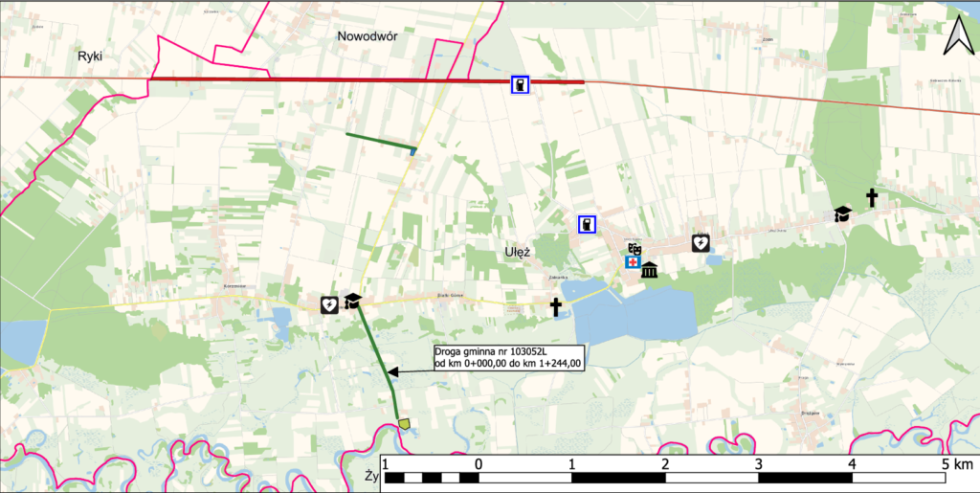
Task: Click the yellow-green marker ending the green road
Action: [404, 423]
